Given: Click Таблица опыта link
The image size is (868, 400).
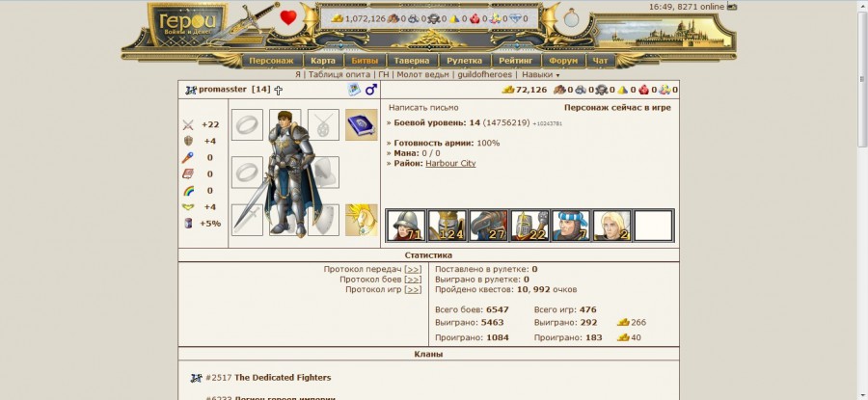Looking at the screenshot, I should [339, 74].
